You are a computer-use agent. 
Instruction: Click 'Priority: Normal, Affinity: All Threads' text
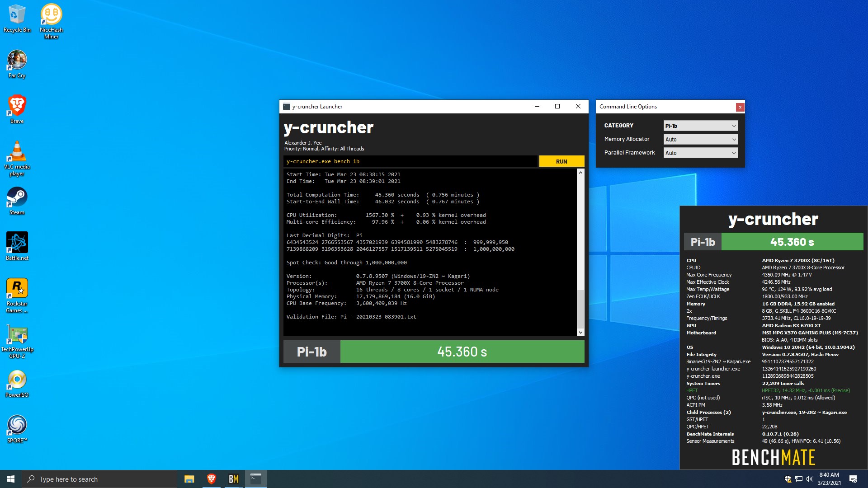pos(324,149)
